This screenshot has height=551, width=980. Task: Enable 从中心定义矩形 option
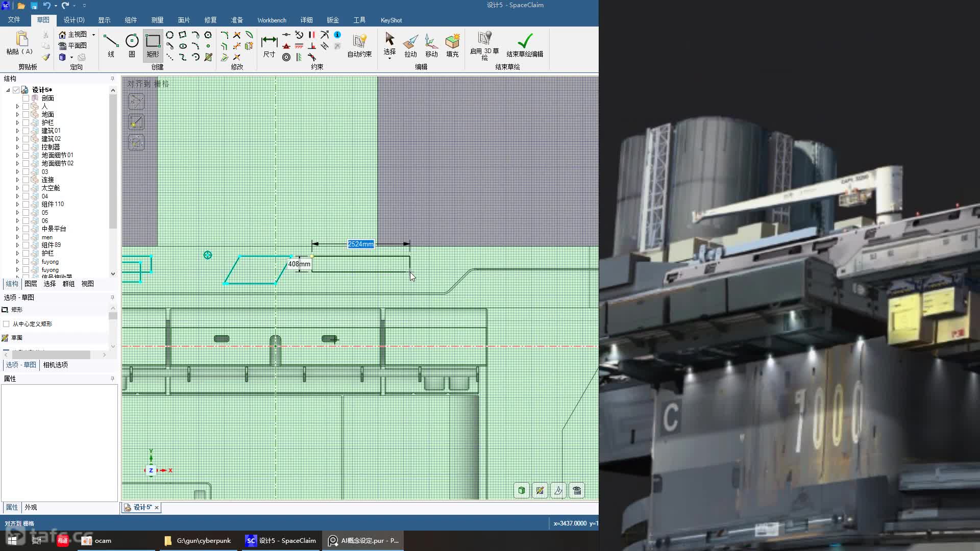point(6,324)
